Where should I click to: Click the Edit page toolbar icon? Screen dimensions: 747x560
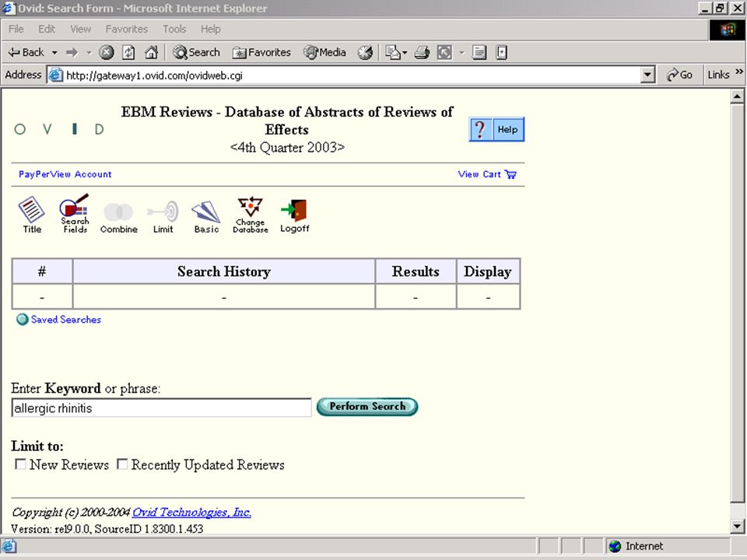pos(444,52)
